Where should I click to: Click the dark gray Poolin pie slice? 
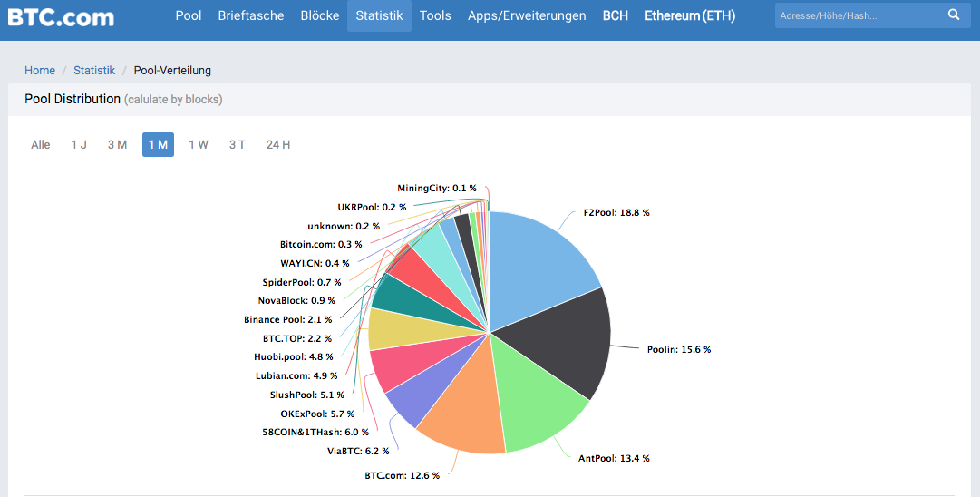[x=559, y=341]
